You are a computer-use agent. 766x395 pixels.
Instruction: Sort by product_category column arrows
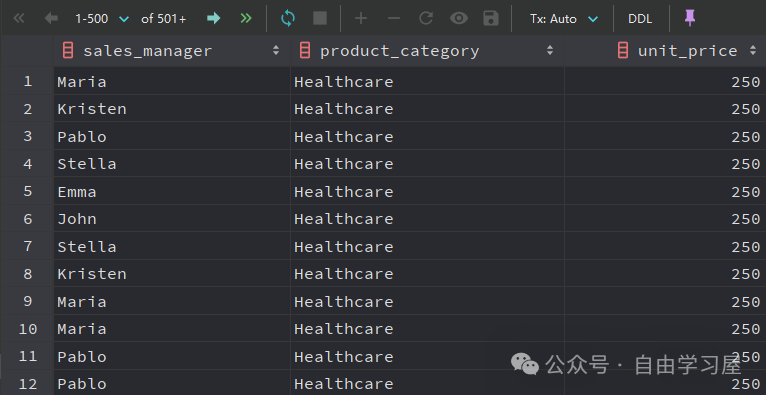click(550, 50)
